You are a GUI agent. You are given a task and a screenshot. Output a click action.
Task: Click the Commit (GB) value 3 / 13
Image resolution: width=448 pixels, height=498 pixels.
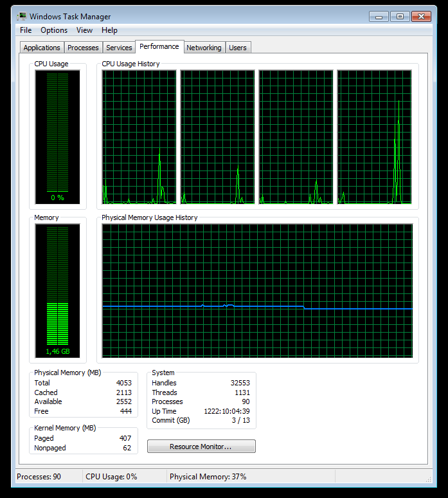[241, 420]
